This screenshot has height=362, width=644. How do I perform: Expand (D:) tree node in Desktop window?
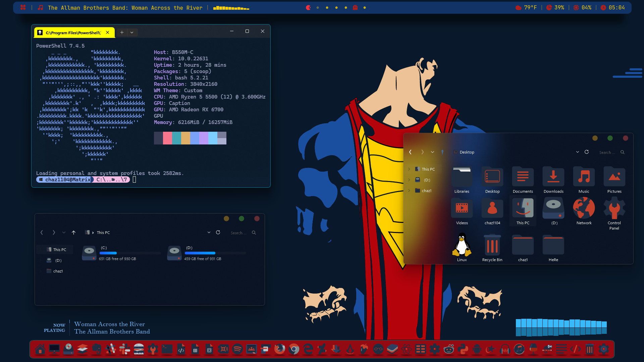point(409,180)
